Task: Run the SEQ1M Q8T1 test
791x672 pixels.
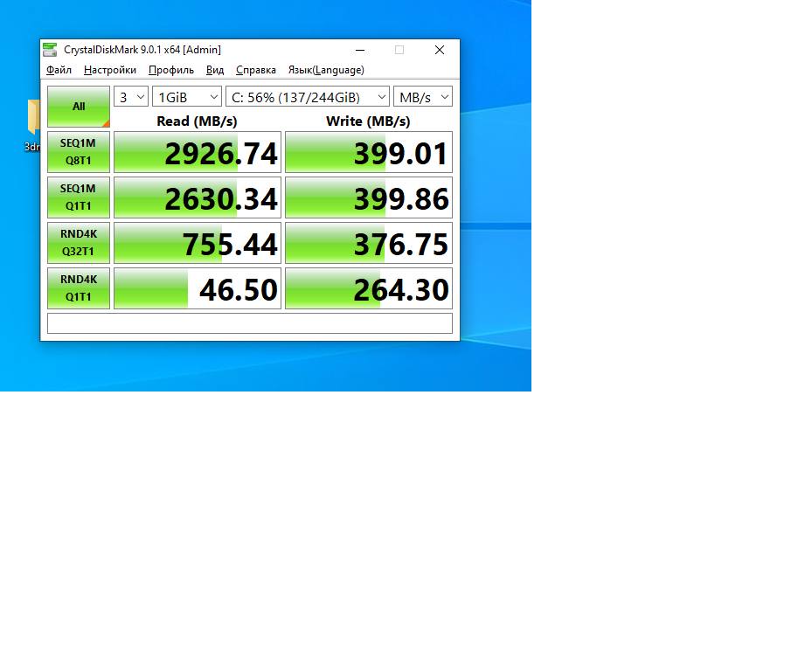Action: pos(79,152)
